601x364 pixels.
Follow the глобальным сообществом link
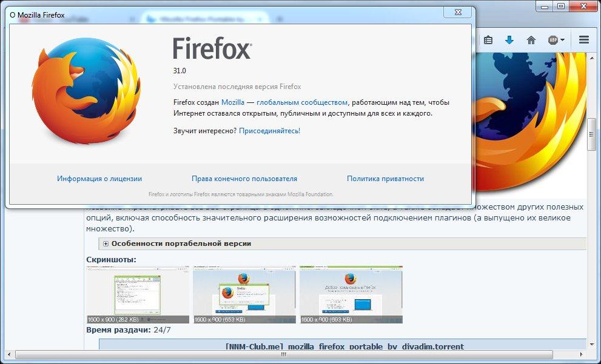click(x=301, y=102)
